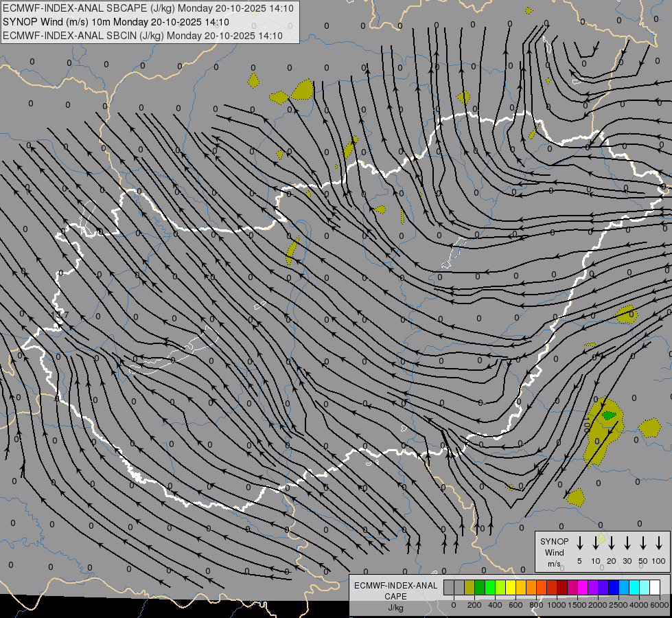Viewport: 672px width, 618px height.
Task: Click the "ECMWF-INDEX-ANAL" label in the CAPE legend
Action: pyautogui.click(x=395, y=586)
